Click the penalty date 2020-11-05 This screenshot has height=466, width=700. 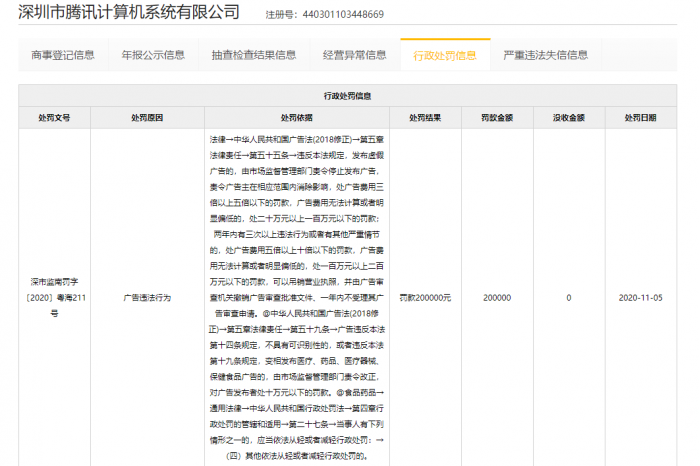(x=640, y=297)
